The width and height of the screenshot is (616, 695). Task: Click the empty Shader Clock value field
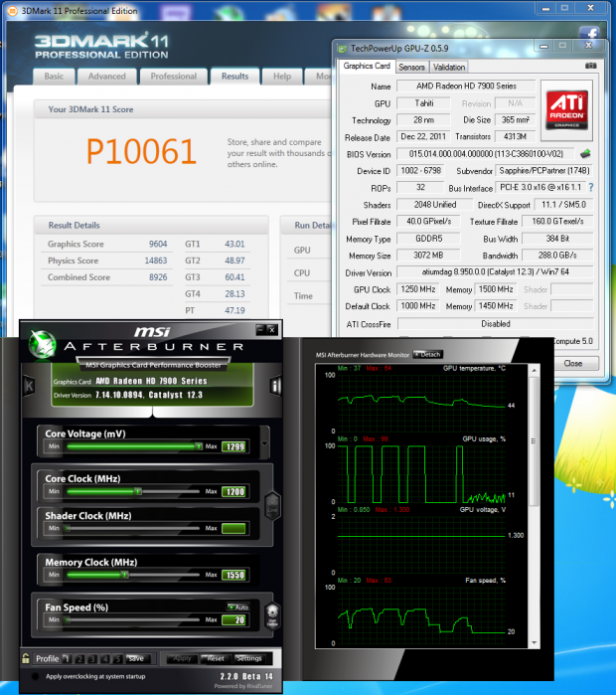click(x=233, y=528)
